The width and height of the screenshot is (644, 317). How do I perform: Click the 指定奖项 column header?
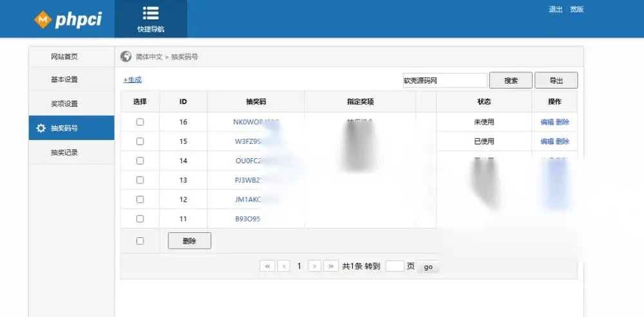pyautogui.click(x=360, y=102)
